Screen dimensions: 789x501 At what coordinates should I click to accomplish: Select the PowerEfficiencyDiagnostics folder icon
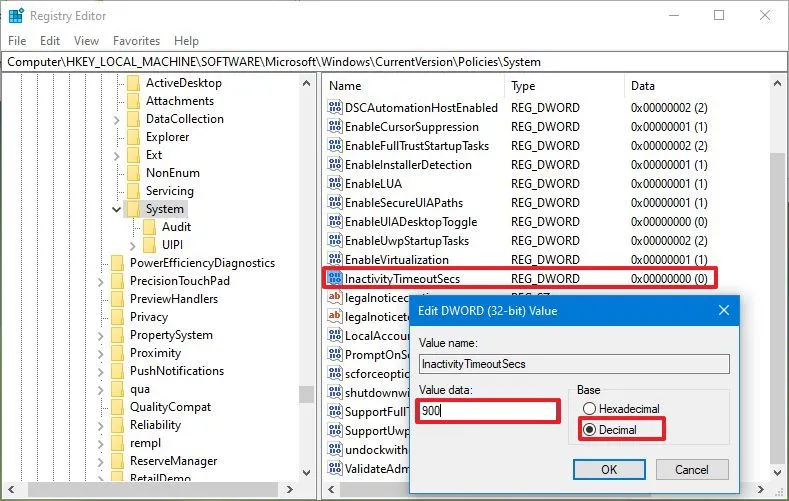[117, 263]
